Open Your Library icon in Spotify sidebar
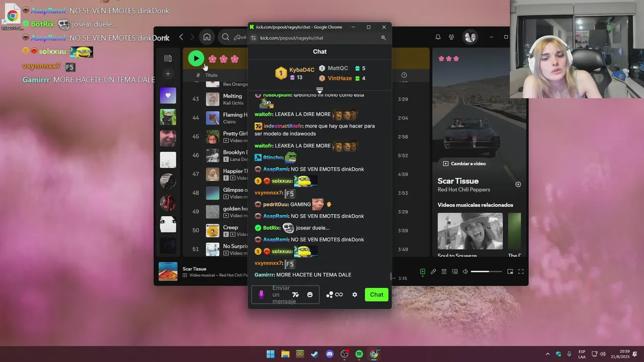 tap(168, 58)
